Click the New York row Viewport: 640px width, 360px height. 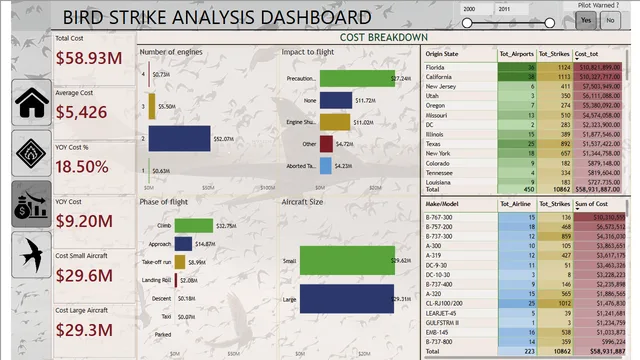click(523, 153)
